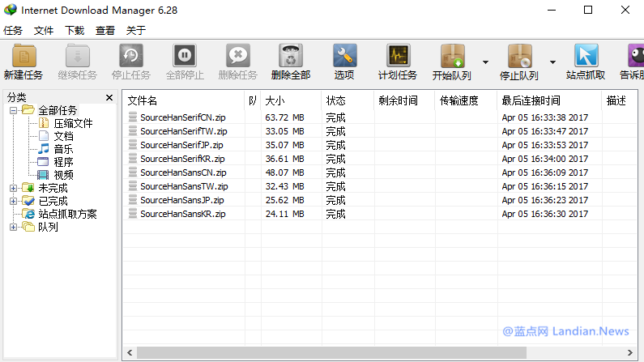Select the 程序 category
644x362 pixels.
63,162
